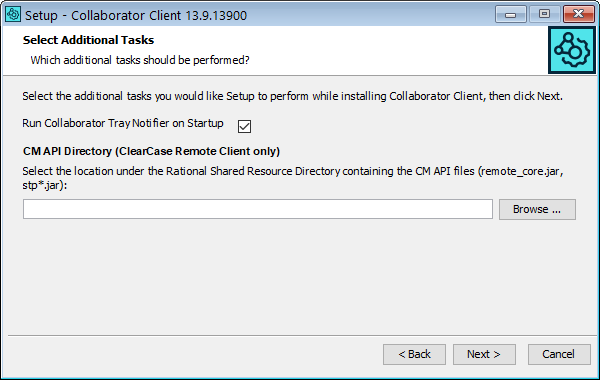Screen dimensions: 600x380
Task: Open the Browse ... folder picker
Action: click(537, 209)
